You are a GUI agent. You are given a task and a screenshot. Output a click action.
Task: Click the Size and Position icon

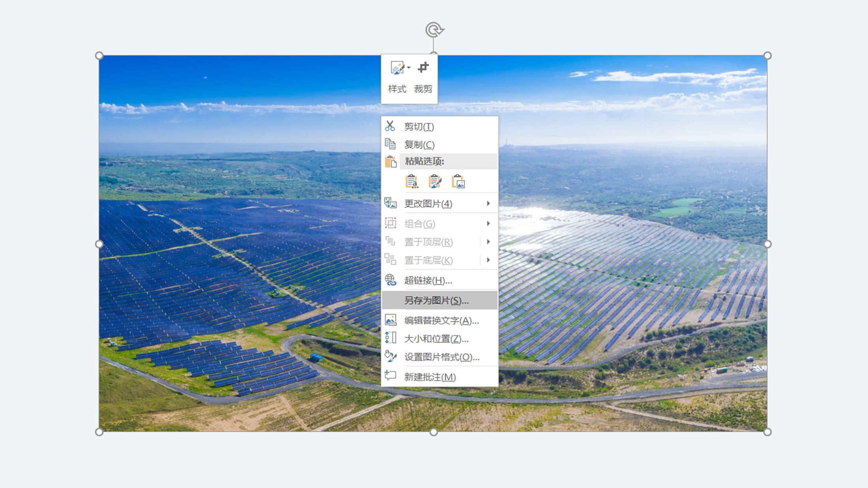(391, 338)
